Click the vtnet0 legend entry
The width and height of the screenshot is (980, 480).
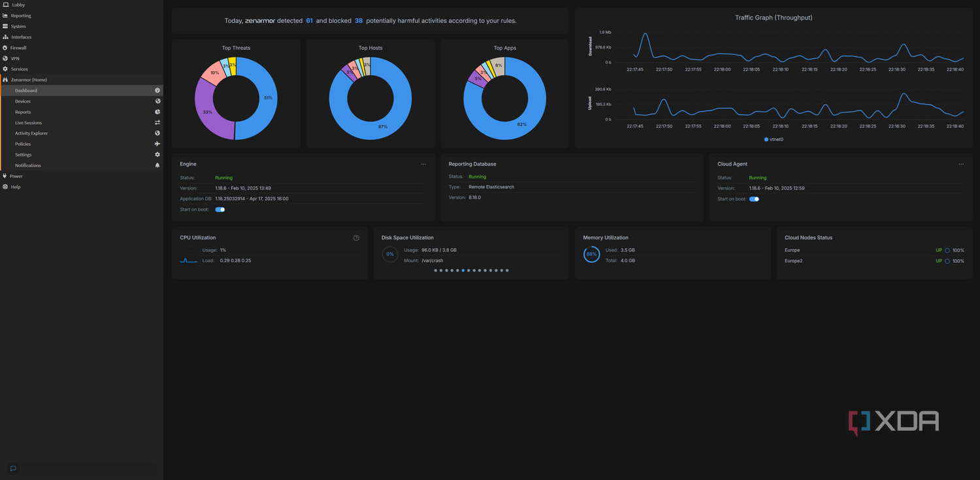pyautogui.click(x=774, y=139)
